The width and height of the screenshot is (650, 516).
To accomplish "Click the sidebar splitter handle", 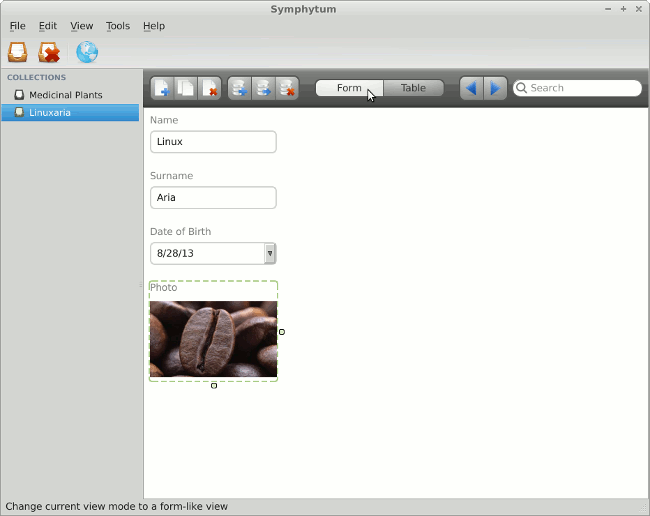I will [x=141, y=285].
